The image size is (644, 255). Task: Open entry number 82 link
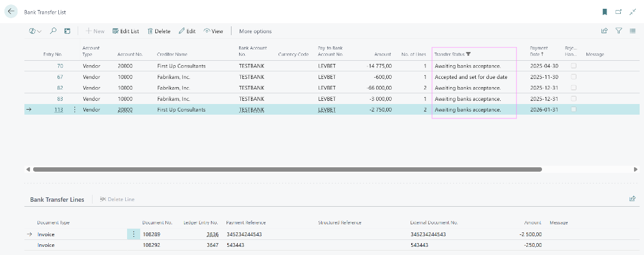coord(60,88)
